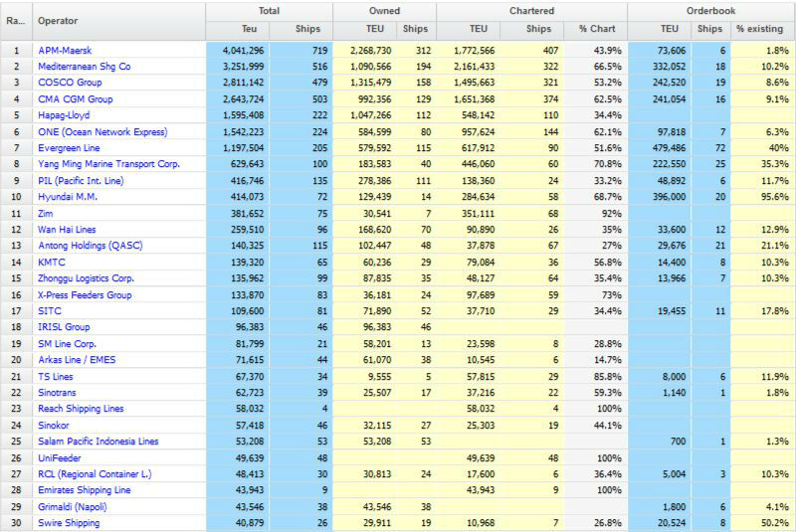Screen dimensions: 796x532
Task: Sort by the % existing column header
Action: point(760,29)
